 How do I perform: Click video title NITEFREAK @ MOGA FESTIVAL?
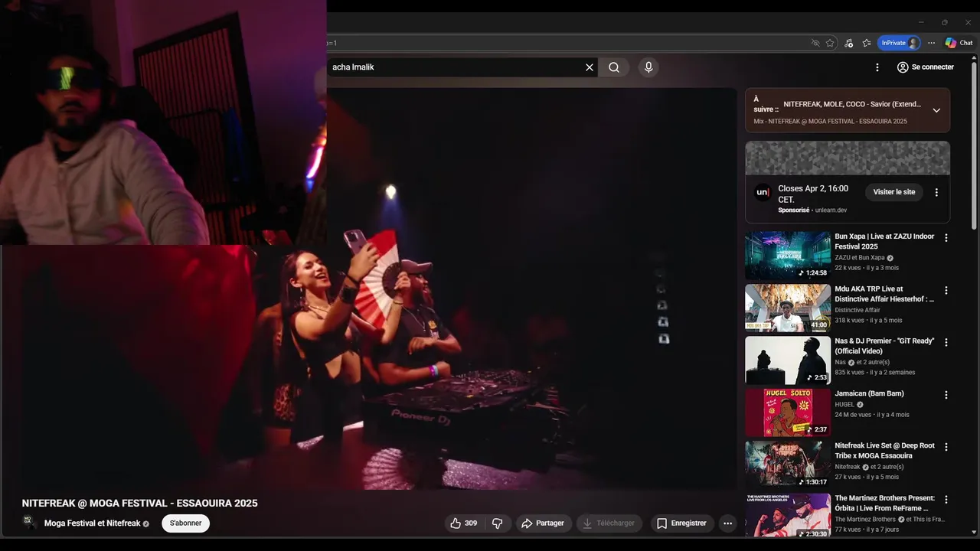(139, 504)
